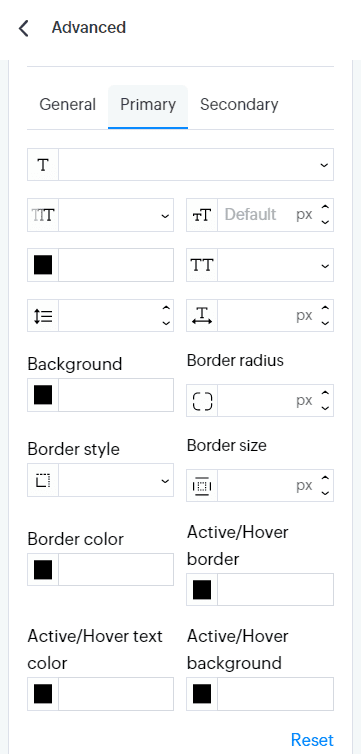This screenshot has width=361, height=754.
Task: Click the font size Default input field
Action: 256,215
